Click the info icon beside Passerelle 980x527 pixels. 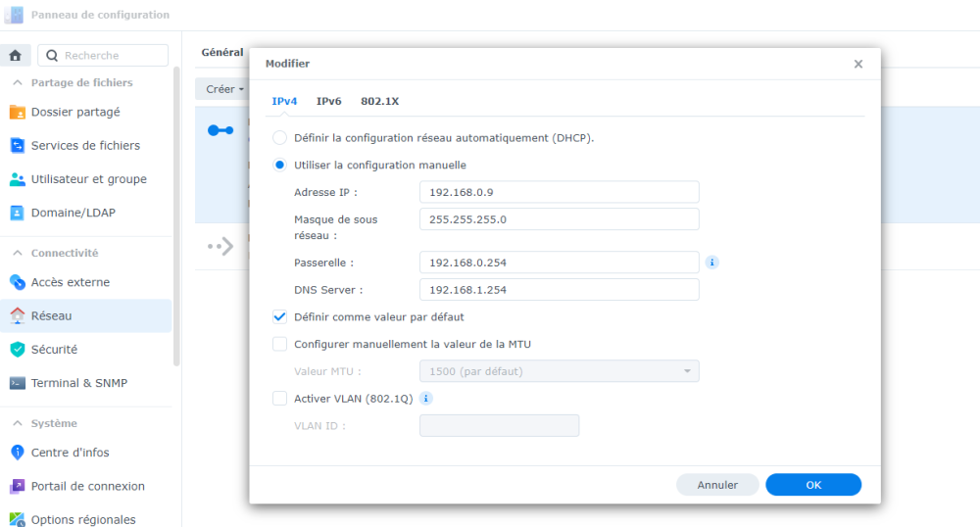[711, 263]
